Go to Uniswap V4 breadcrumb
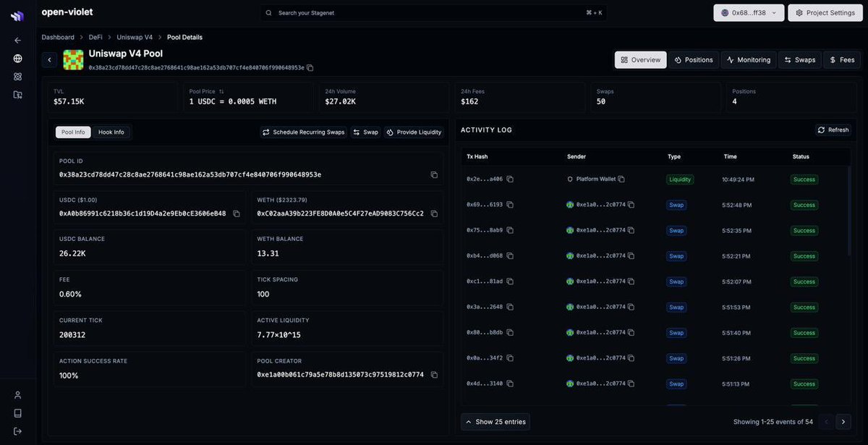Viewport: 868px width, 445px height. [135, 37]
